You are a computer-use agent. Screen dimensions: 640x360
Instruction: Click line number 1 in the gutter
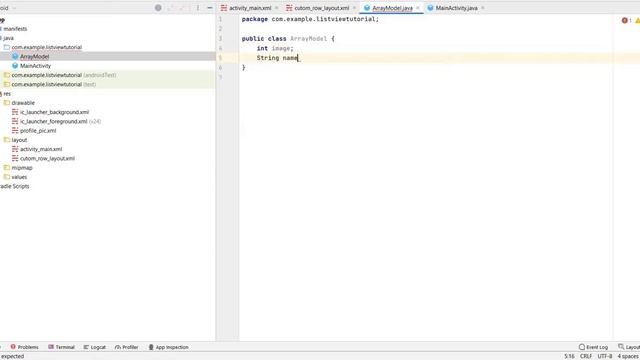(220, 19)
